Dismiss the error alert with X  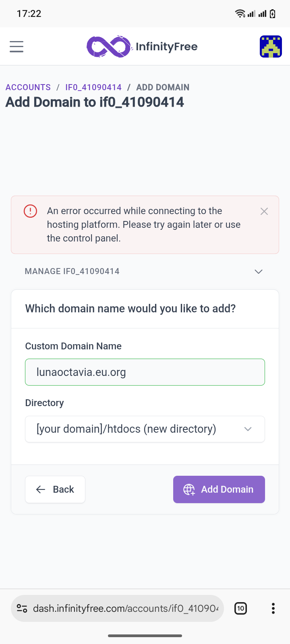pos(264,211)
